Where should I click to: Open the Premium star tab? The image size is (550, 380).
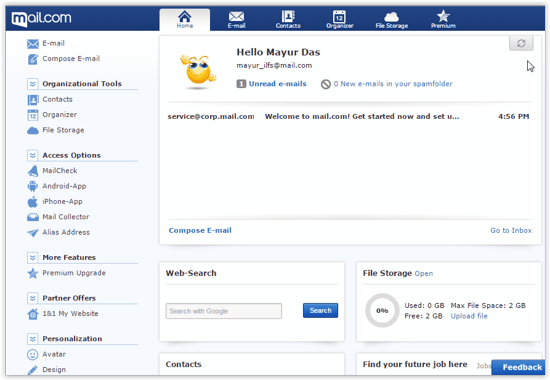(443, 20)
